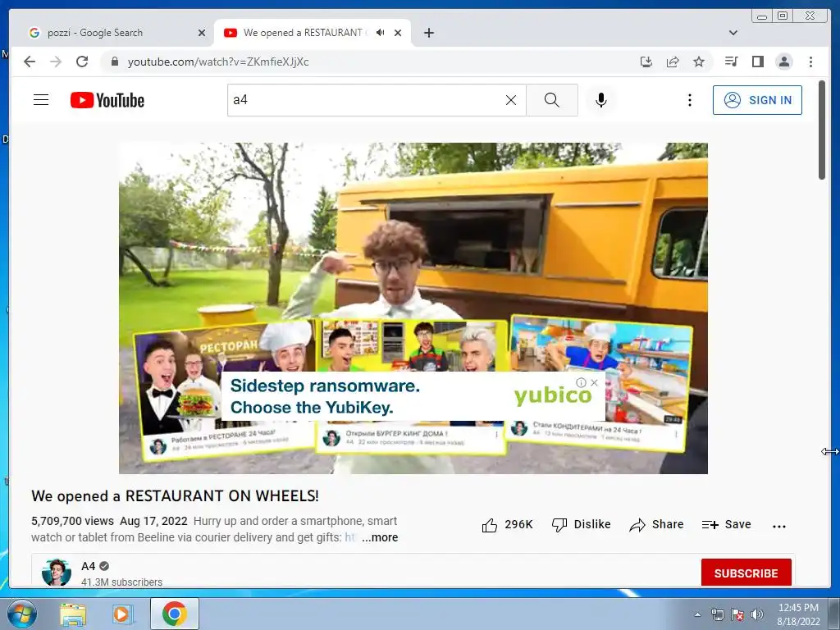This screenshot has width=840, height=630.
Task: Save the video to a playlist
Action: coord(726,524)
